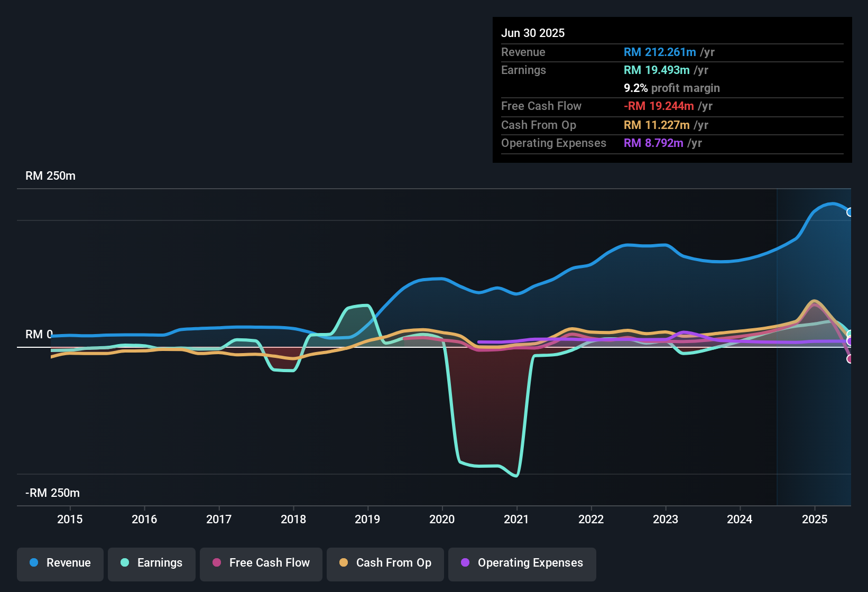This screenshot has width=868, height=592.
Task: Open the Cash From Op legend item options
Action: pyautogui.click(x=385, y=563)
